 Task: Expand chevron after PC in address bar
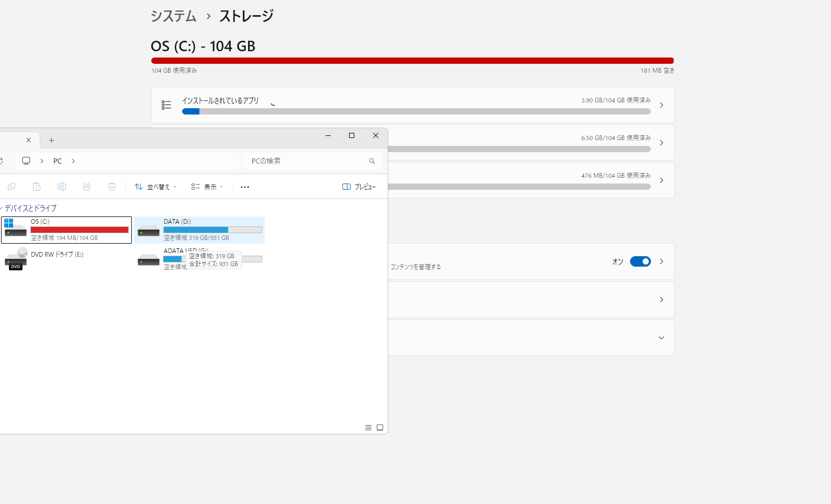click(x=73, y=161)
